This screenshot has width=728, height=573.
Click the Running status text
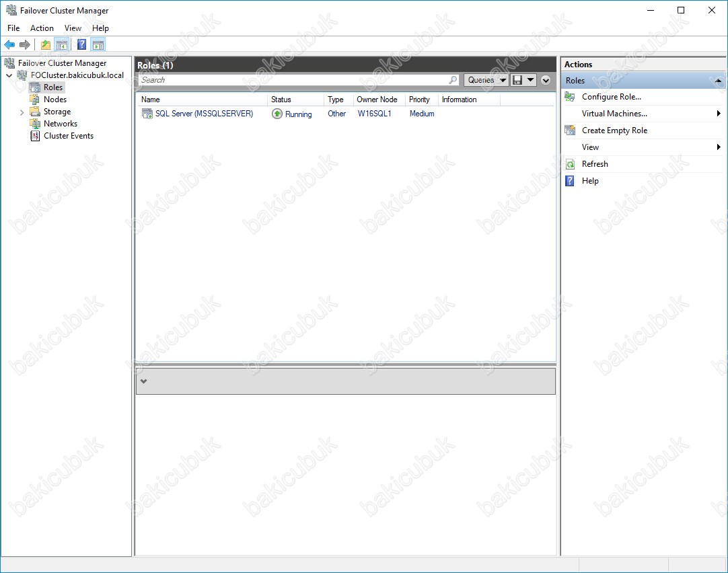coord(299,114)
